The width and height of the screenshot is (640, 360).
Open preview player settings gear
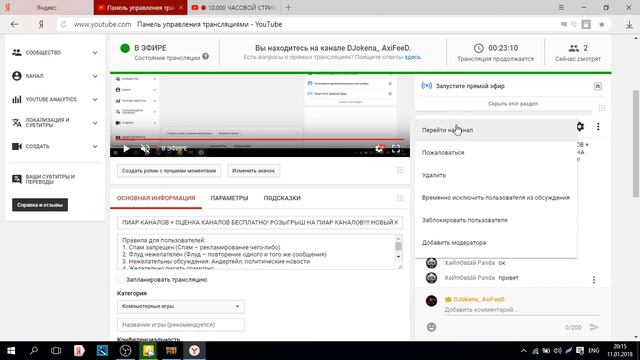(x=380, y=149)
